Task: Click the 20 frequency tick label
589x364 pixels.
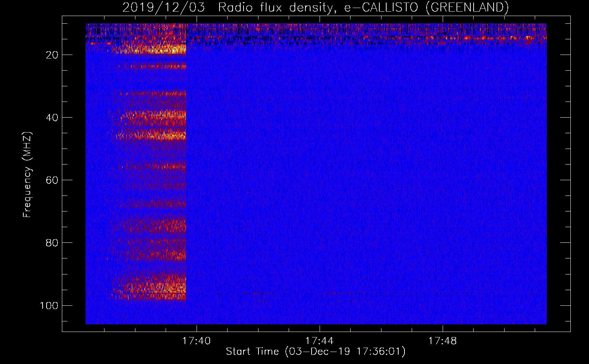Action: pos(52,55)
